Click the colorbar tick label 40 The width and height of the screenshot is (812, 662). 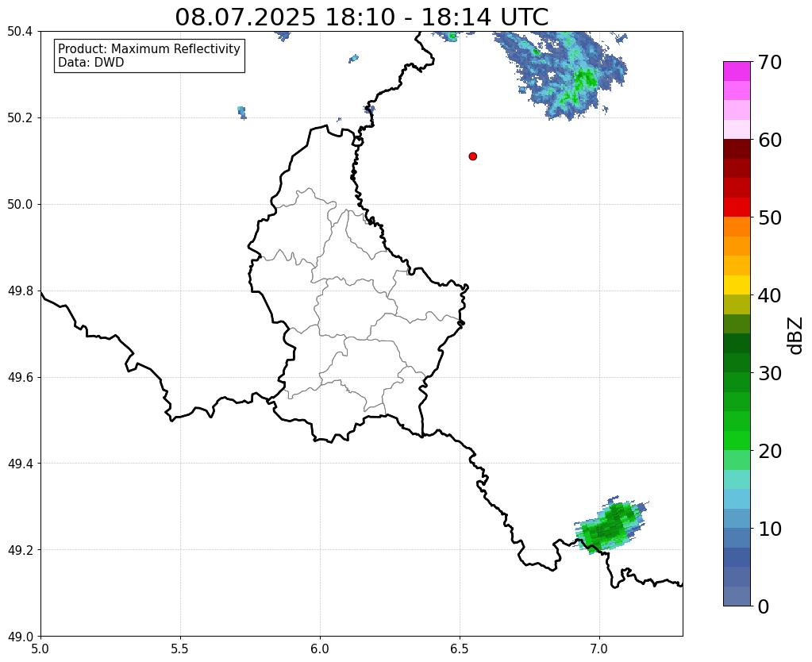tap(769, 295)
